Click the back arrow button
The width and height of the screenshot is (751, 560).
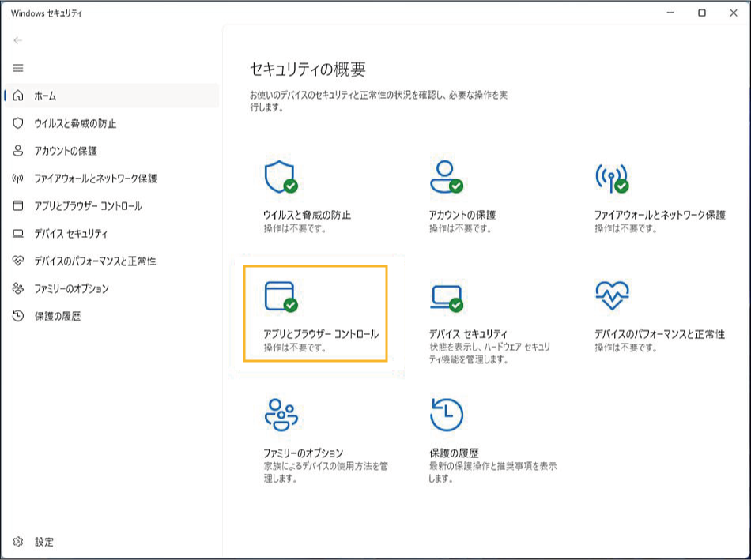18,40
